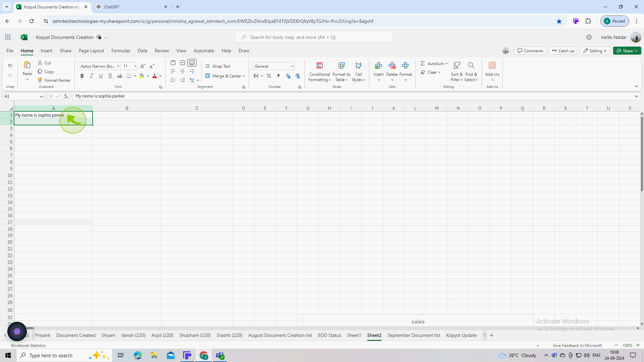Toggle Bold formatting
The width and height of the screenshot is (644, 362).
[x=82, y=76]
